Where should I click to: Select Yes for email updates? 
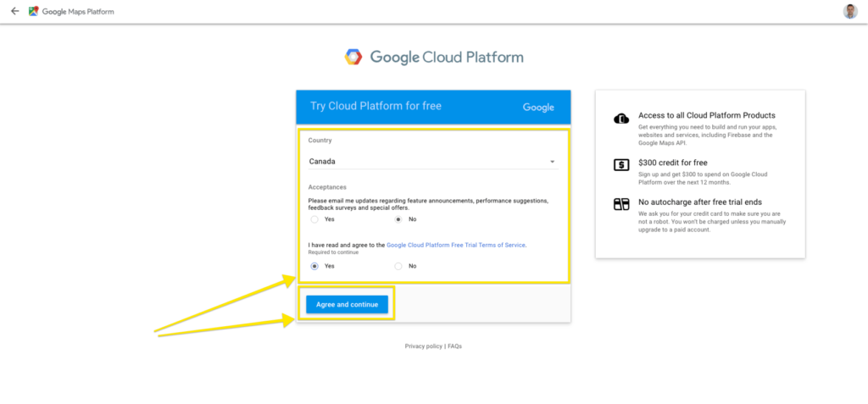pyautogui.click(x=314, y=219)
